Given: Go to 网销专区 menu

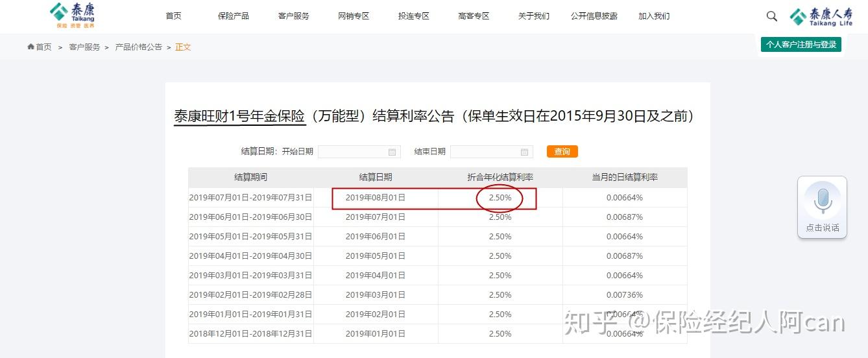Looking at the screenshot, I should click(x=354, y=16).
